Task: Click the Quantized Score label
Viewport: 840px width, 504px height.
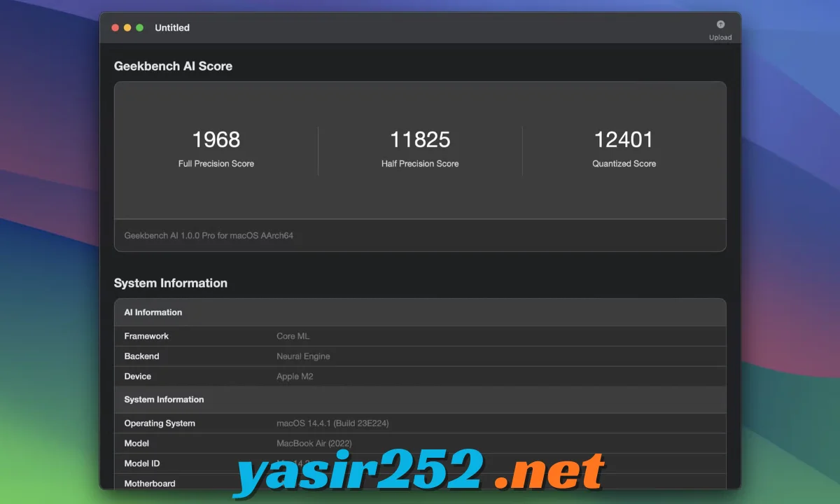Action: pyautogui.click(x=624, y=164)
